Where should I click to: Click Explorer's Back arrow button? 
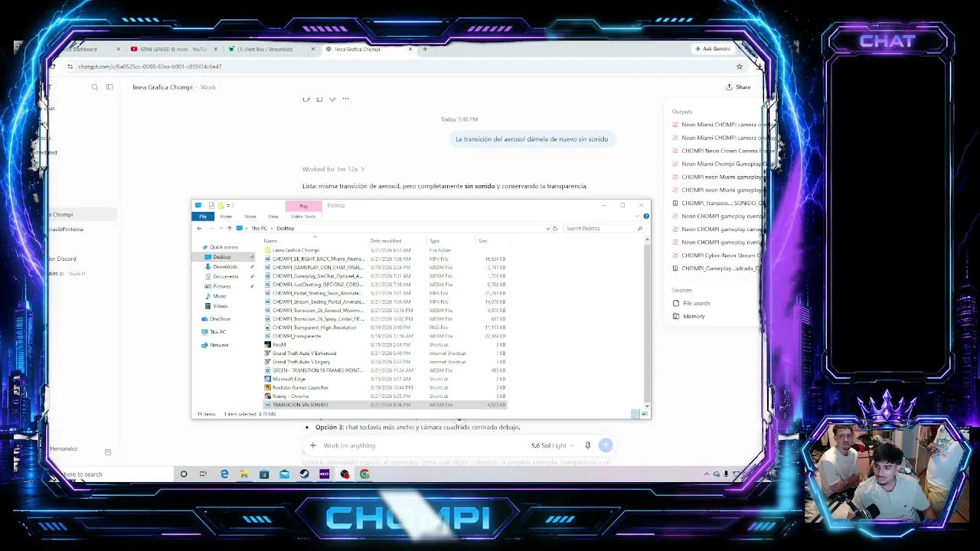(x=199, y=228)
